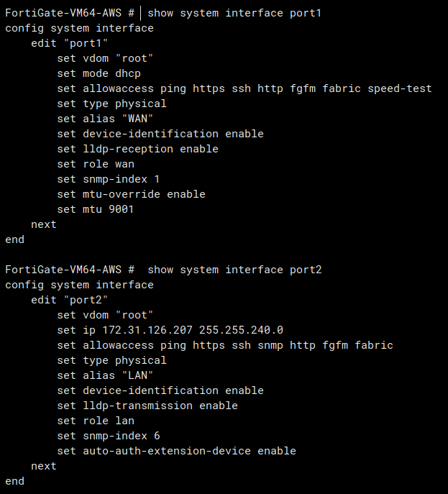The image size is (448, 494).
Task: Click the text cursor at the first prompt
Action: (x=142, y=13)
